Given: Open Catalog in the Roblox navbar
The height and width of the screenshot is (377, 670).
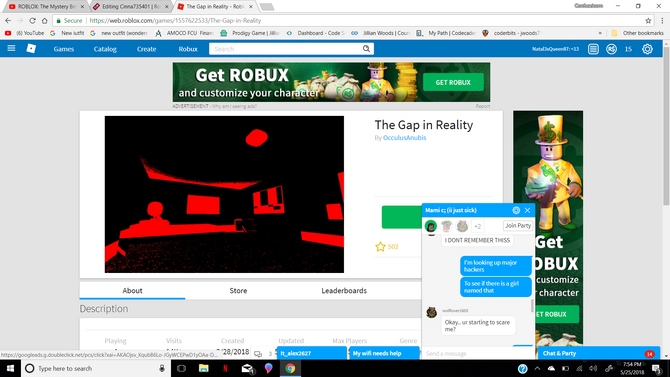Looking at the screenshot, I should click(x=105, y=49).
